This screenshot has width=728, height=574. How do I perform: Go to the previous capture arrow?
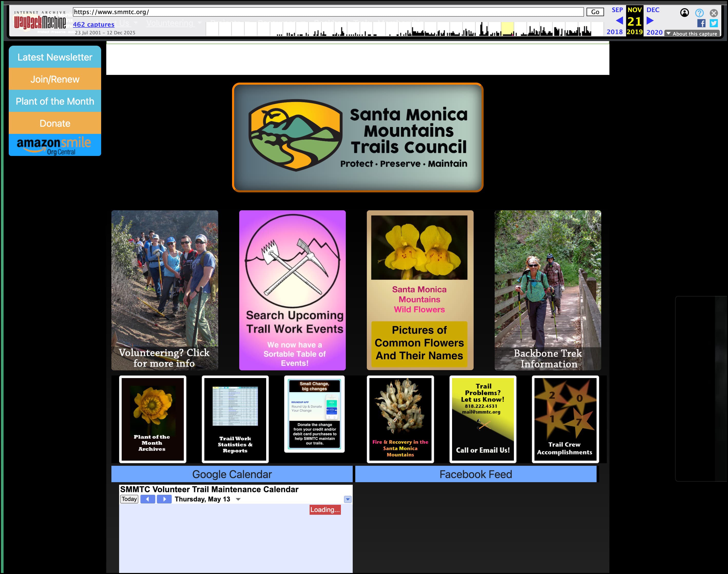tap(619, 21)
